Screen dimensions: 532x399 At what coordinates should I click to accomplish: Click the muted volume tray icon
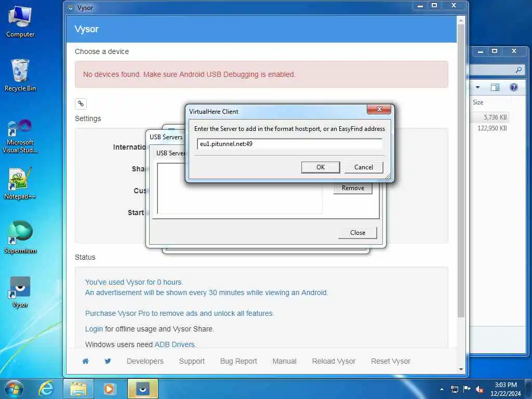tap(480, 389)
